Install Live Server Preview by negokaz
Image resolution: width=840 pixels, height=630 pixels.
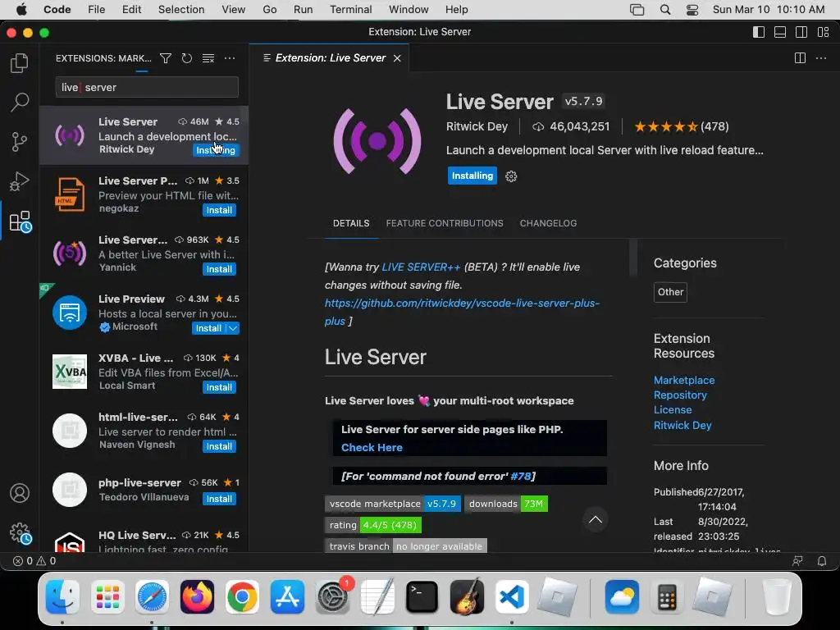point(219,210)
